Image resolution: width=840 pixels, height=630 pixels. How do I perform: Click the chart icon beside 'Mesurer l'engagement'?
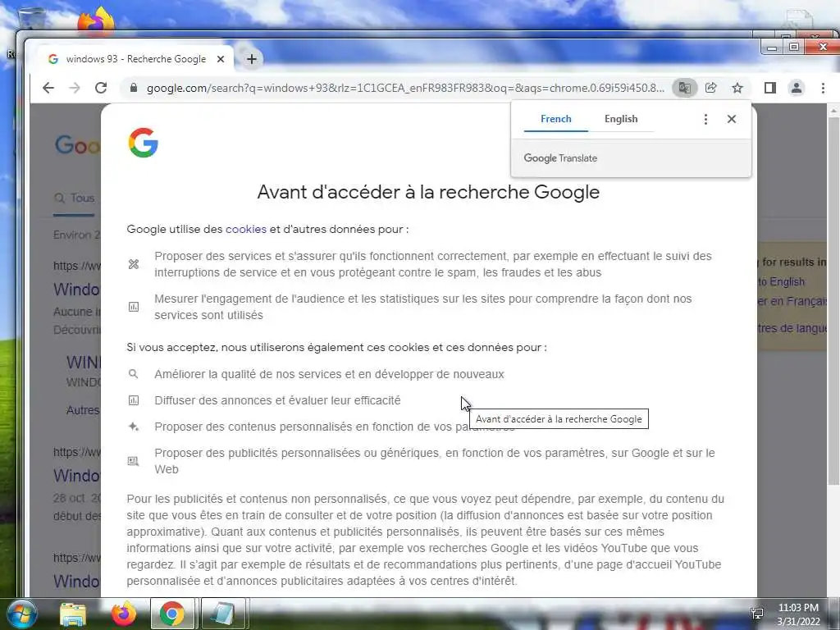134,307
